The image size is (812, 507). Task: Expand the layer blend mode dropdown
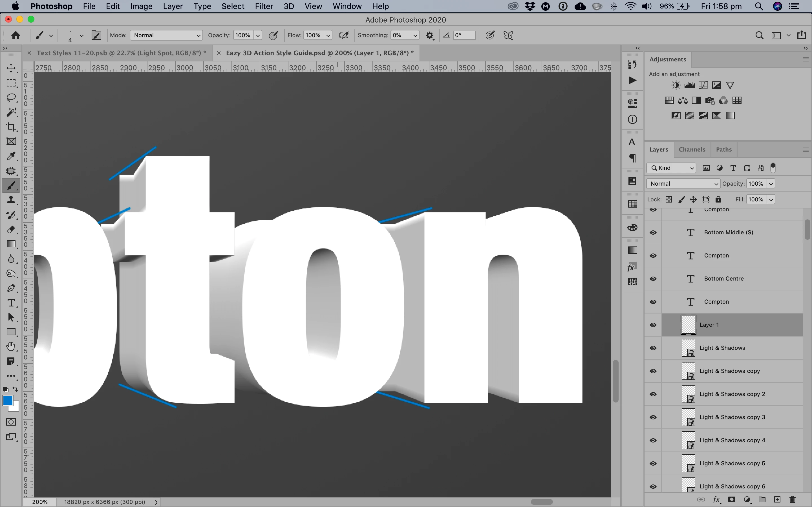[x=683, y=184]
